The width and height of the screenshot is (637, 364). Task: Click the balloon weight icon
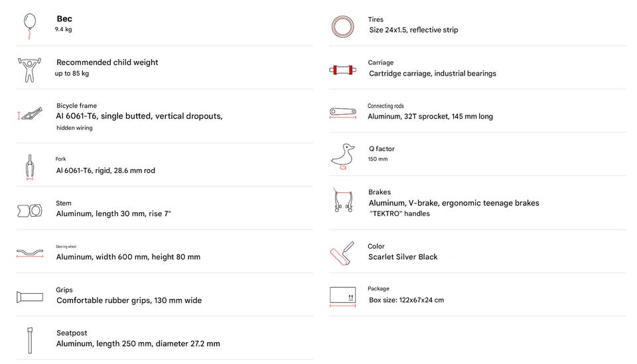coord(30,27)
